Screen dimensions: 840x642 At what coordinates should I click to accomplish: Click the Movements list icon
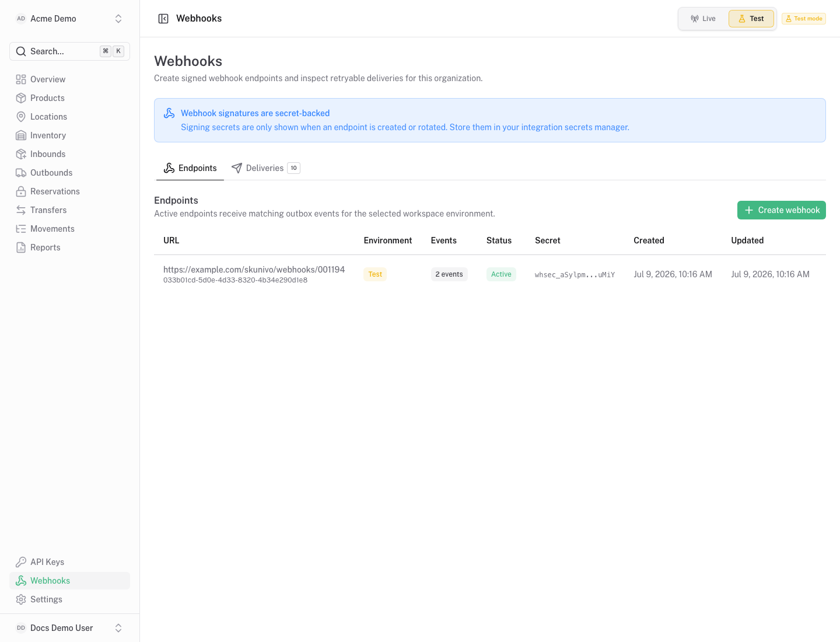(21, 229)
